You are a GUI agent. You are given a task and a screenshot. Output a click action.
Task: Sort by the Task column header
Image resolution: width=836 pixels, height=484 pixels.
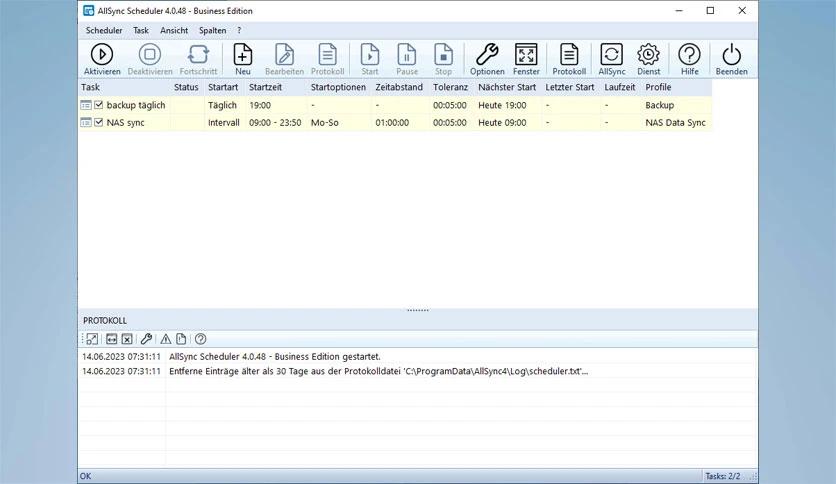pyautogui.click(x=124, y=87)
